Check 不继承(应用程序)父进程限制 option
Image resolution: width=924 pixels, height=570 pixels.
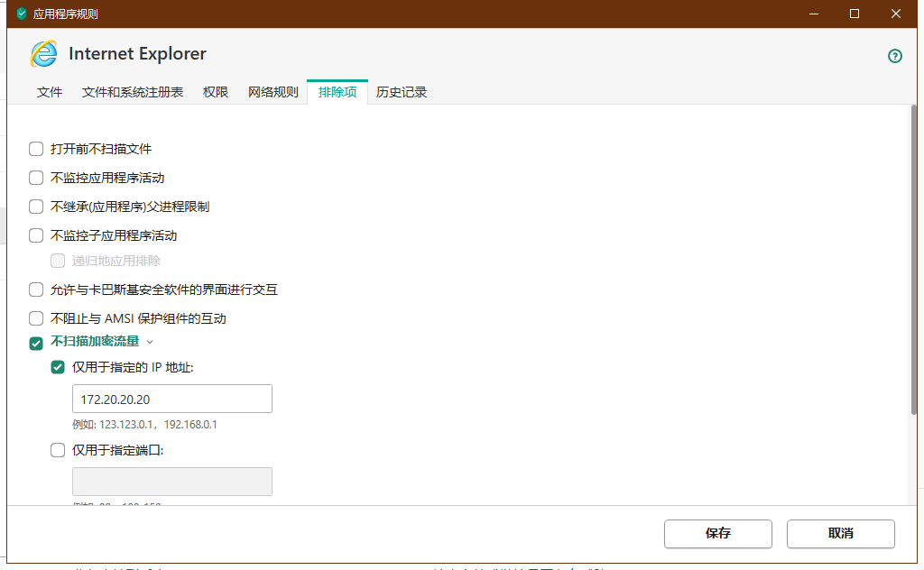point(36,207)
